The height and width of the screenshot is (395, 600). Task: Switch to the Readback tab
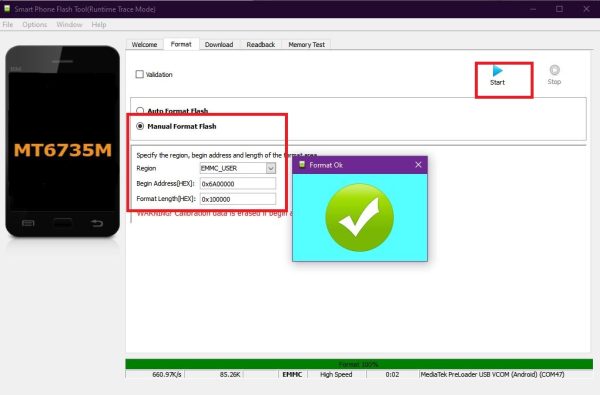coord(261,44)
